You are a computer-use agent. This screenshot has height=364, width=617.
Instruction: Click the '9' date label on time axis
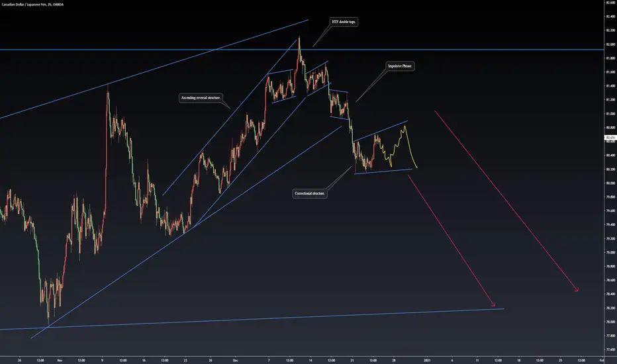click(x=102, y=360)
